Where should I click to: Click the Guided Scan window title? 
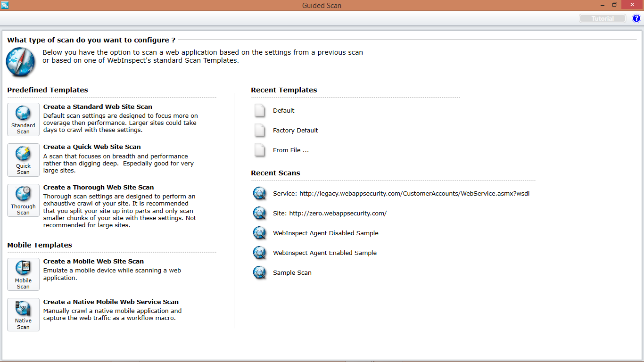[322, 5]
